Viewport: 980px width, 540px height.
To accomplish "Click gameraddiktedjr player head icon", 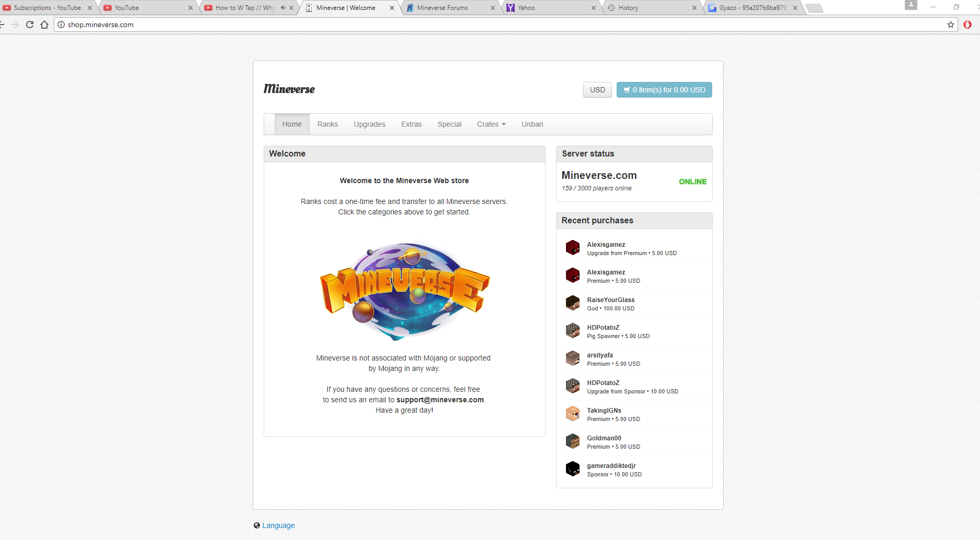I will click(573, 469).
